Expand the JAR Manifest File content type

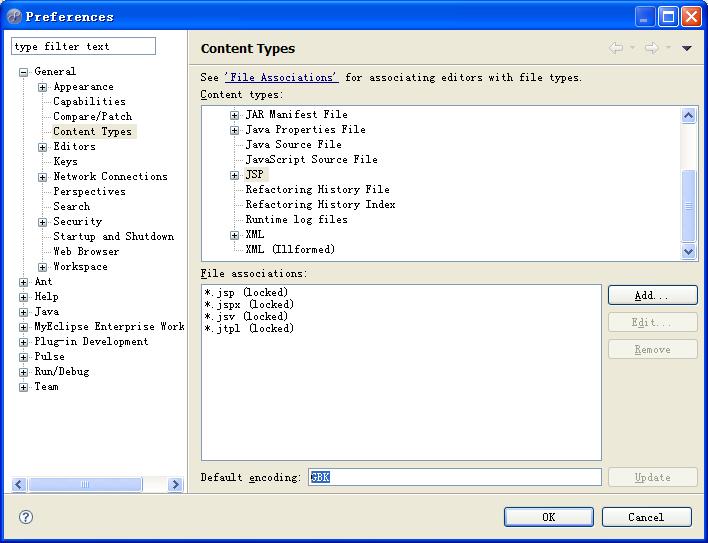(234, 115)
